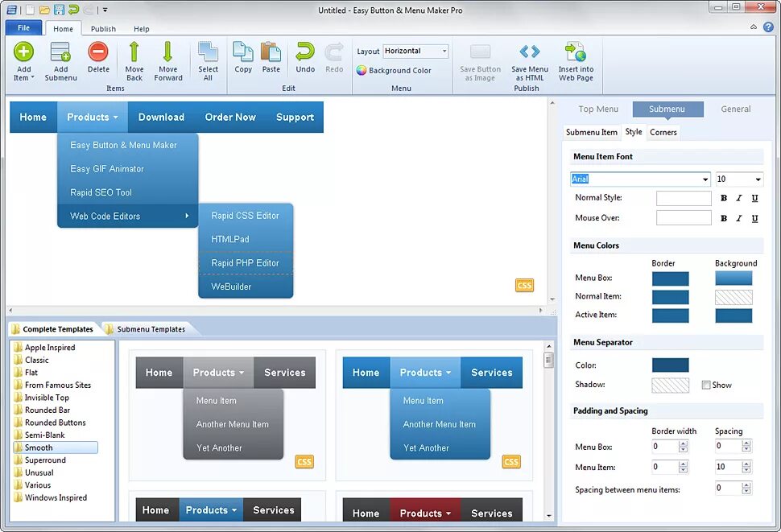This screenshot has height=532, width=781.
Task: Click Order Now in the menu preview
Action: click(x=230, y=118)
